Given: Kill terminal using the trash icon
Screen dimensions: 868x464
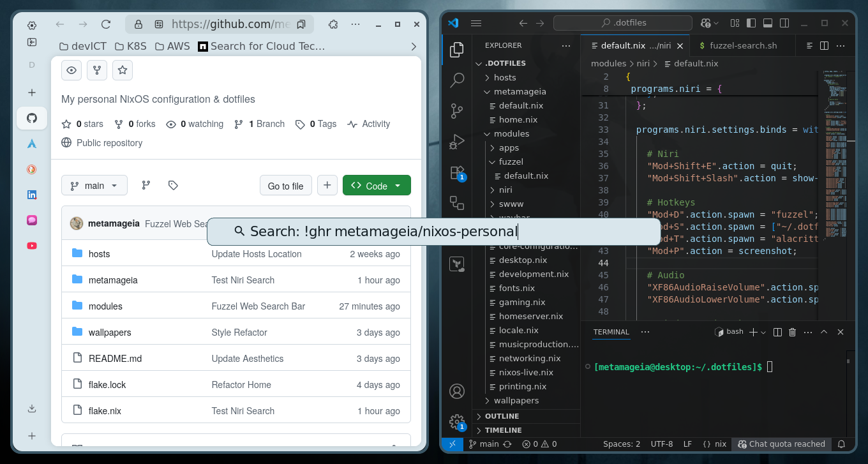Looking at the screenshot, I should 793,332.
